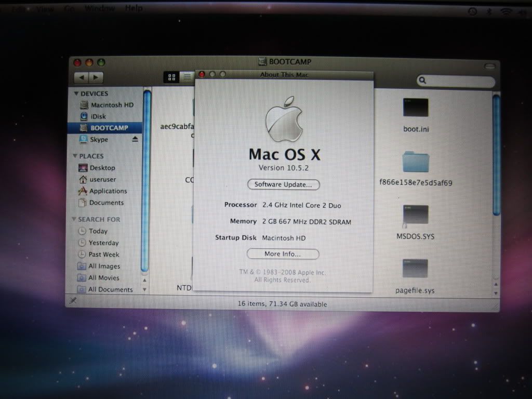Screen dimensions: 532x399
Task: Switch Finder to icon view
Action: pyautogui.click(x=171, y=77)
